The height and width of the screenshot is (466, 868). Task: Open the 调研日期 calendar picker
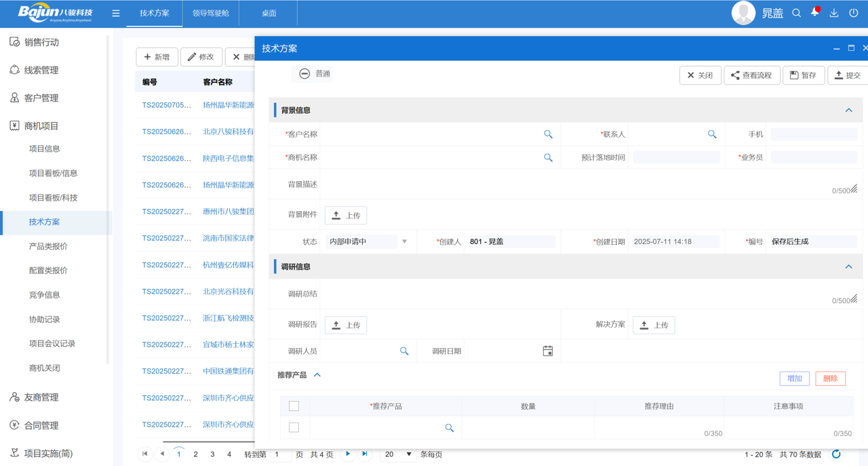click(x=547, y=351)
